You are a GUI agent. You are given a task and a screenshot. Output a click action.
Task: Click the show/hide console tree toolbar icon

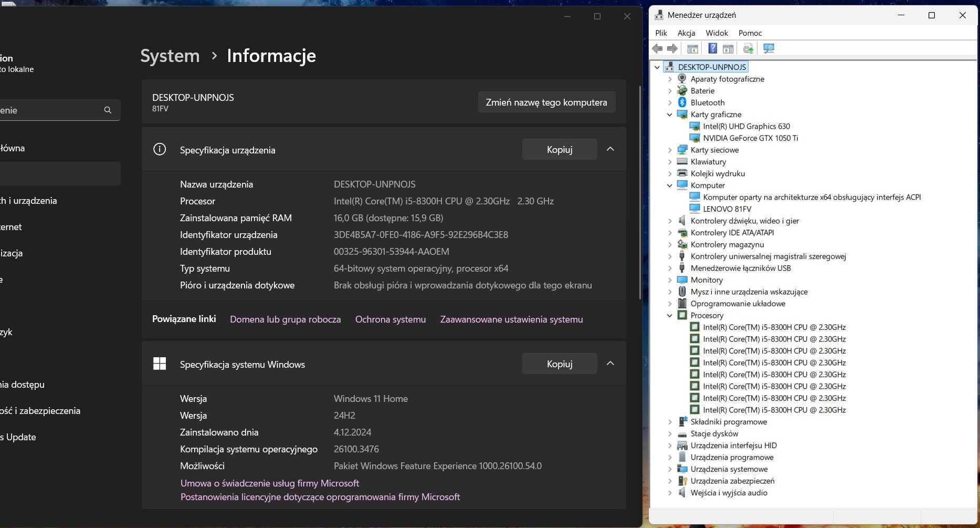click(x=693, y=49)
